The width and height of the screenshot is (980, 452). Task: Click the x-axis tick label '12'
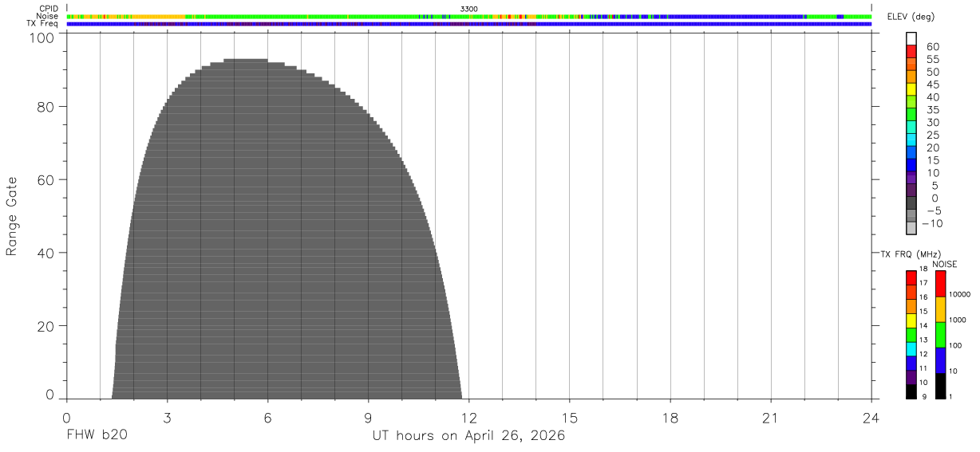pyautogui.click(x=469, y=418)
